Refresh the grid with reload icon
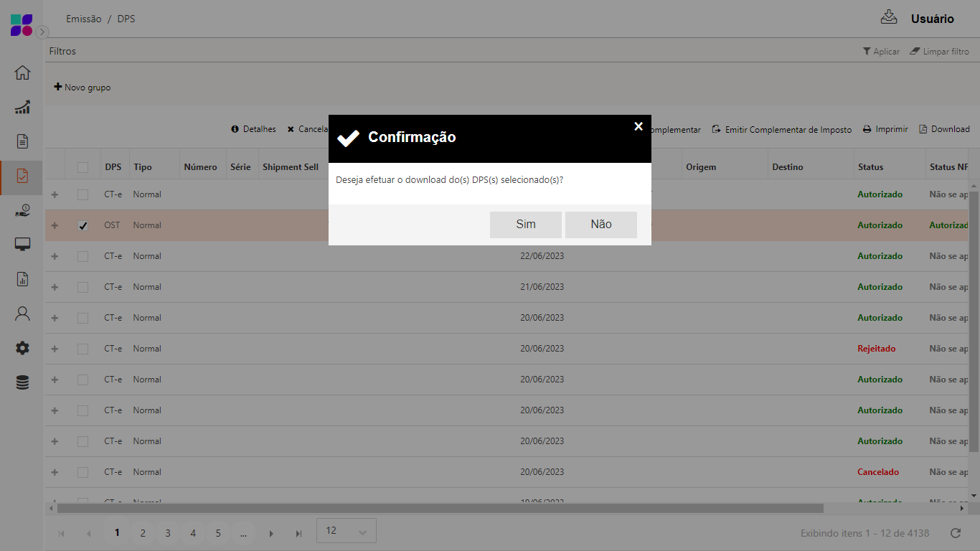Screen dimensions: 980x551 coord(956,533)
